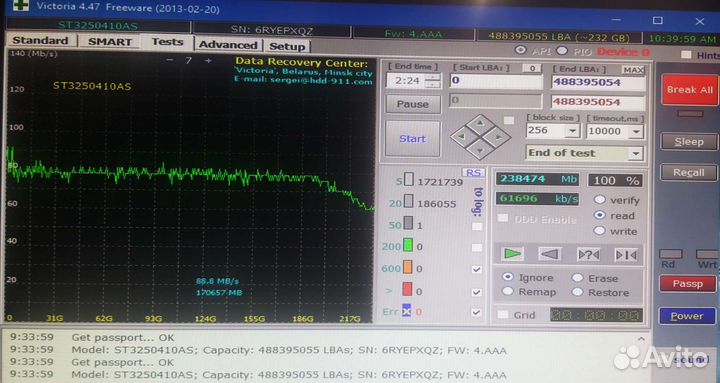This screenshot has height=383, width=720.
Task: Enable the Grid checkbox
Action: coord(504,315)
